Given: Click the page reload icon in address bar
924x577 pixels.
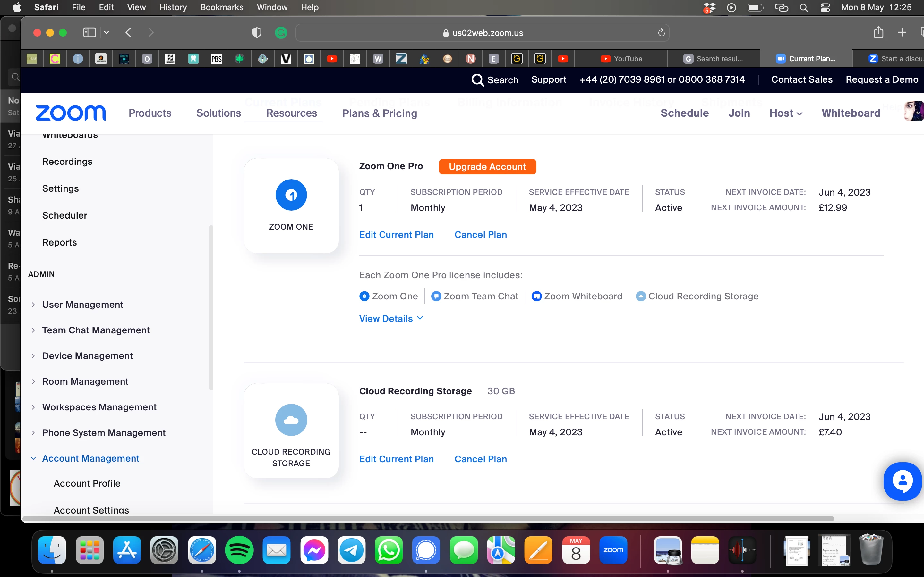Looking at the screenshot, I should click(x=661, y=33).
